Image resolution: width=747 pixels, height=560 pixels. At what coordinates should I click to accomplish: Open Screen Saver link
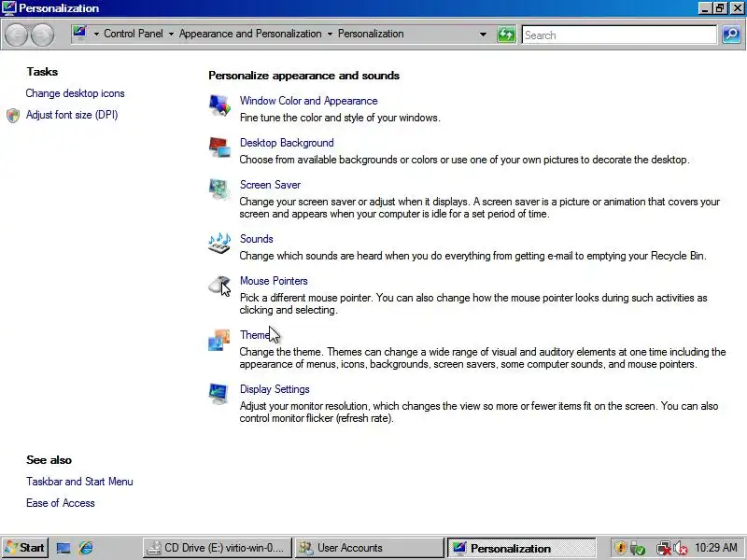(x=270, y=185)
